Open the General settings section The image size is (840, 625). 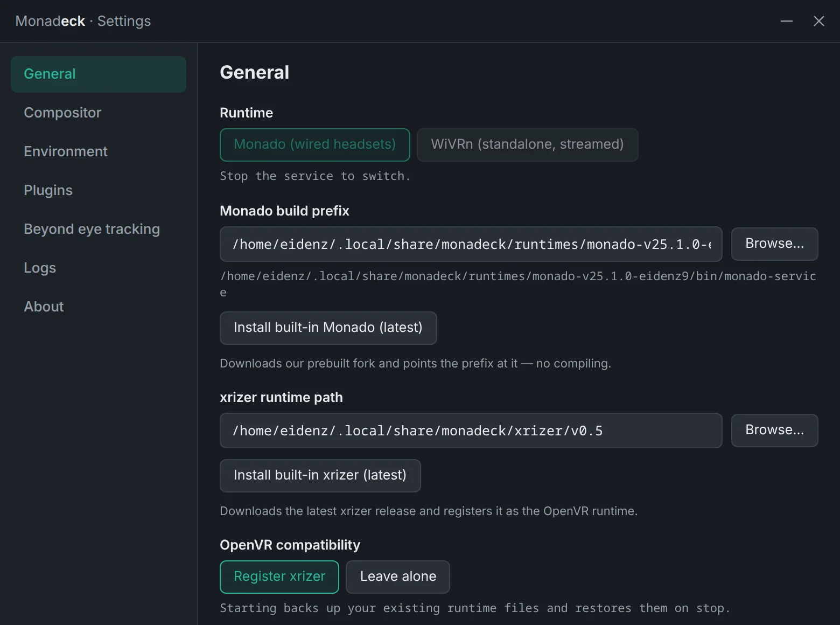[x=99, y=74]
